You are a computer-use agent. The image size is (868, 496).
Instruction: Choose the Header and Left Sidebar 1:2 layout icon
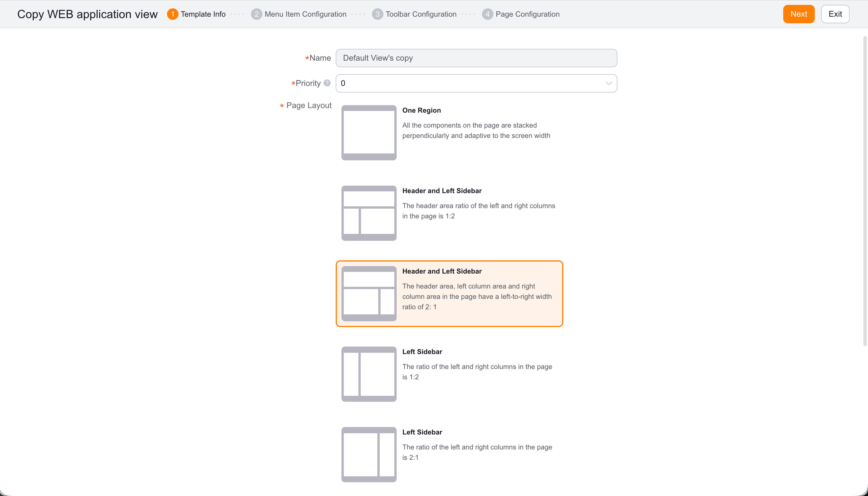click(369, 213)
